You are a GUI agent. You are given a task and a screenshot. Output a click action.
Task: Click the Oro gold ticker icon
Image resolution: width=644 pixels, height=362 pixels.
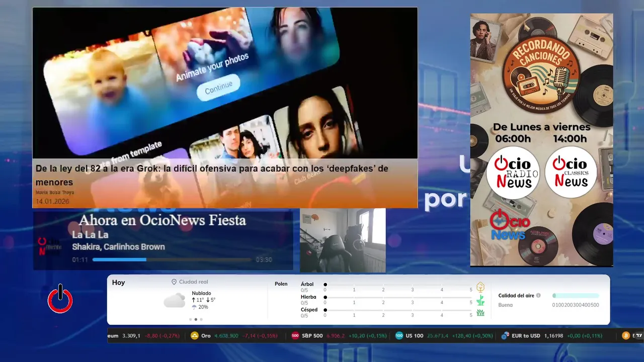click(x=195, y=336)
